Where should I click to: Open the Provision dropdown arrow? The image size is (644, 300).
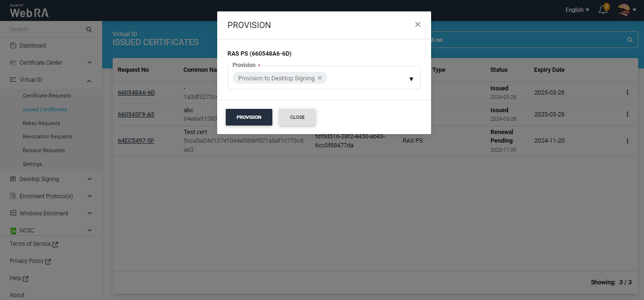[411, 79]
